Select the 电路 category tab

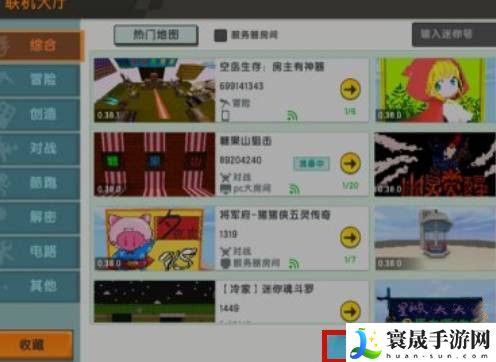pyautogui.click(x=40, y=252)
